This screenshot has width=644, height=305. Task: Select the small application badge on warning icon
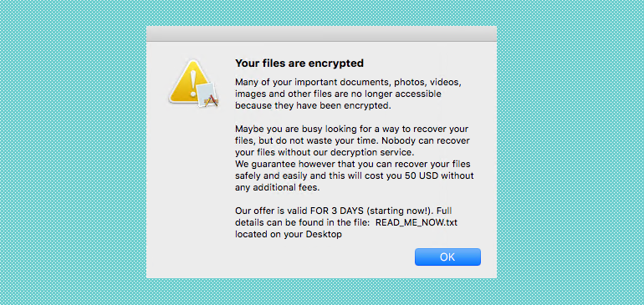coord(207,94)
